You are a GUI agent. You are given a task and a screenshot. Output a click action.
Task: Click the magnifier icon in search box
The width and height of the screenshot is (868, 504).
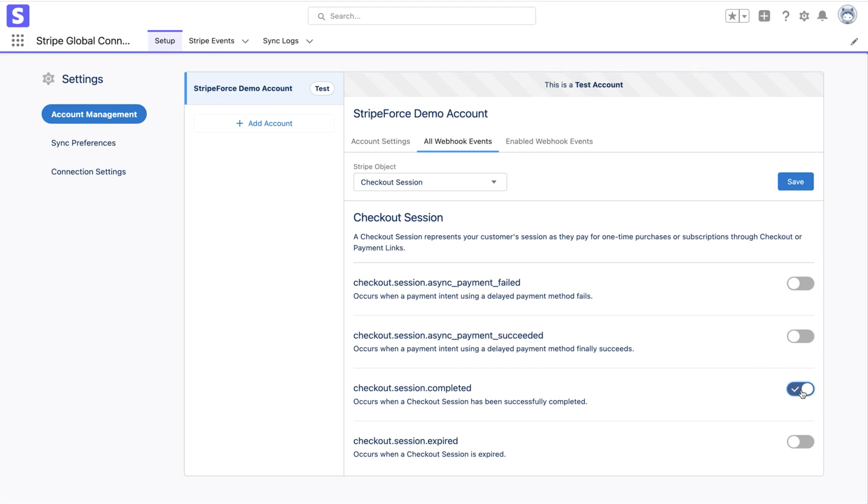(321, 16)
